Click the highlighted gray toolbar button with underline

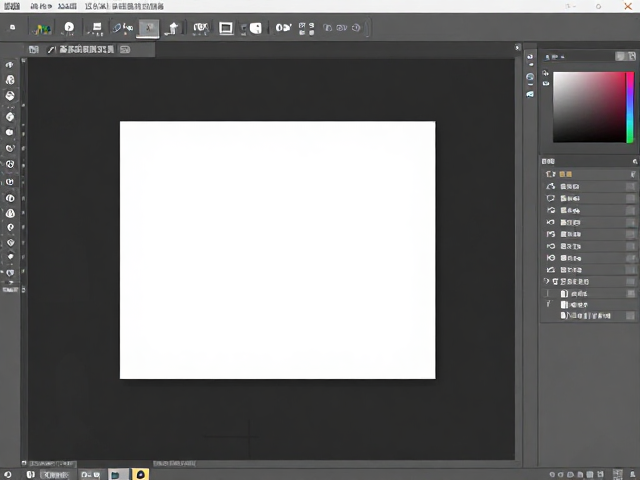[x=148, y=28]
